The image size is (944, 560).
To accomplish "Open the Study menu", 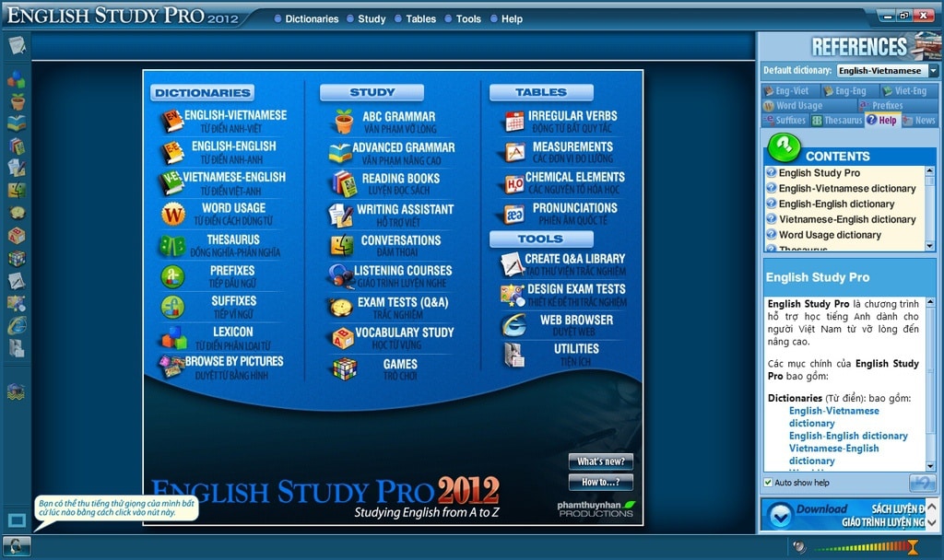I will click(x=372, y=17).
